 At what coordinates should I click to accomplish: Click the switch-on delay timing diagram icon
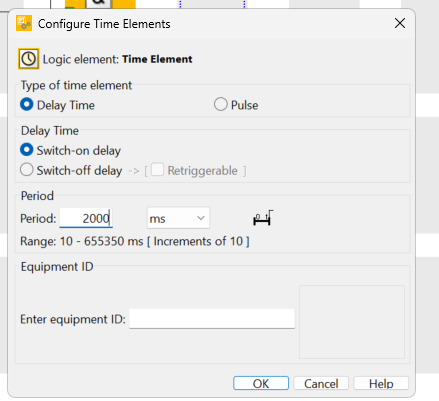point(263,218)
